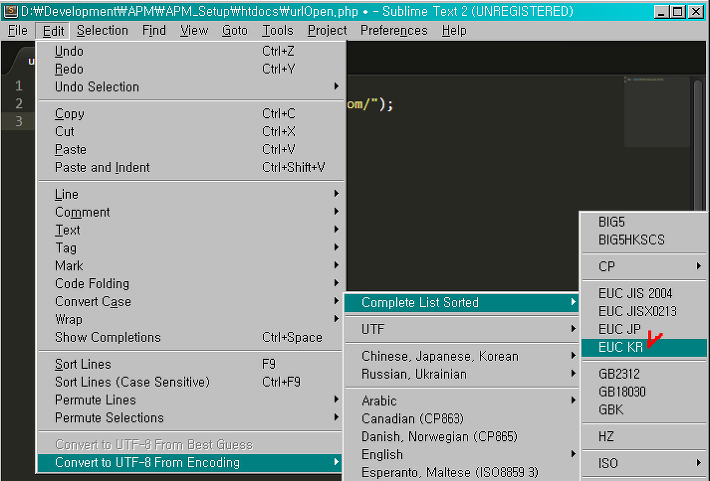The width and height of the screenshot is (710, 481).
Task: Expand the Convert Case submenu
Action: 190,301
